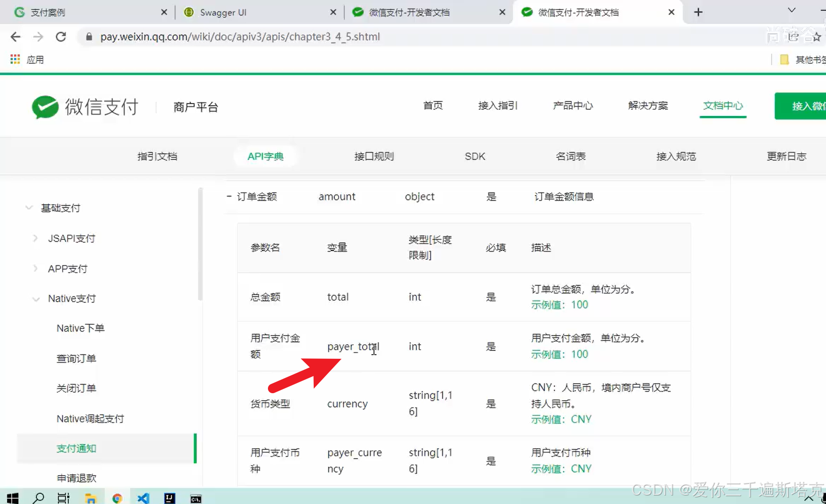Open 关闭订单 in sidebar

click(76, 388)
